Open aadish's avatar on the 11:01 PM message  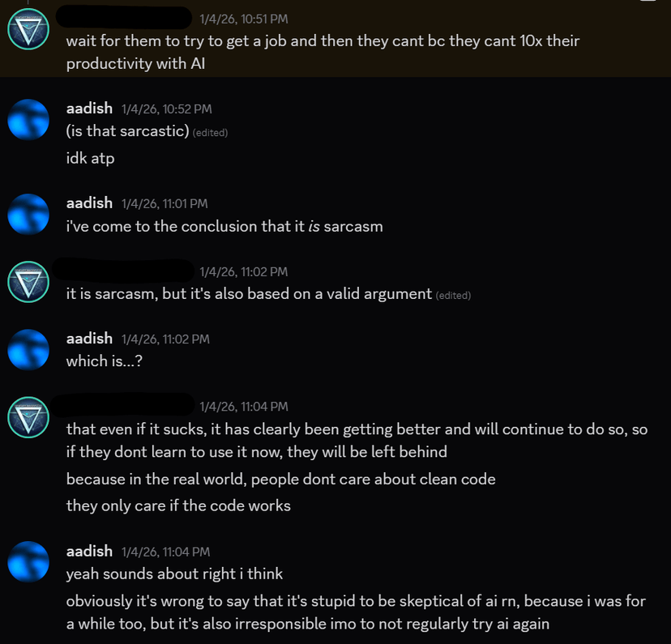(28, 215)
